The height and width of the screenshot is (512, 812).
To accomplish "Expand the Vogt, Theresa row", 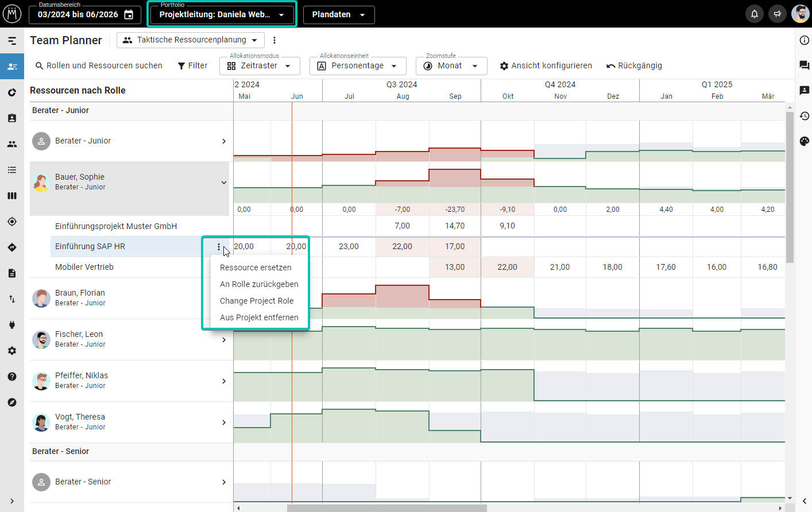I will [224, 422].
